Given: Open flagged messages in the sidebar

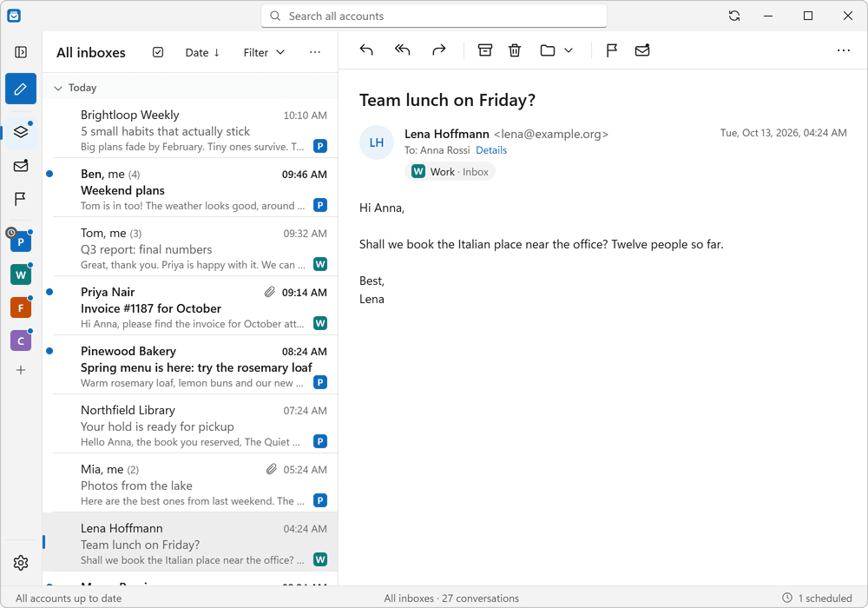Looking at the screenshot, I should tap(21, 199).
